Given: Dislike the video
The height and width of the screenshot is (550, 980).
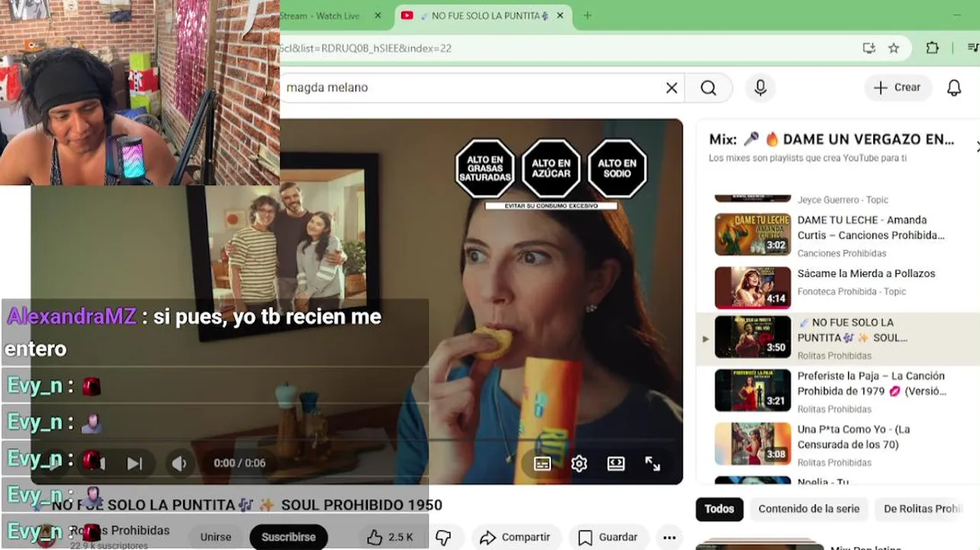Looking at the screenshot, I should (x=443, y=537).
